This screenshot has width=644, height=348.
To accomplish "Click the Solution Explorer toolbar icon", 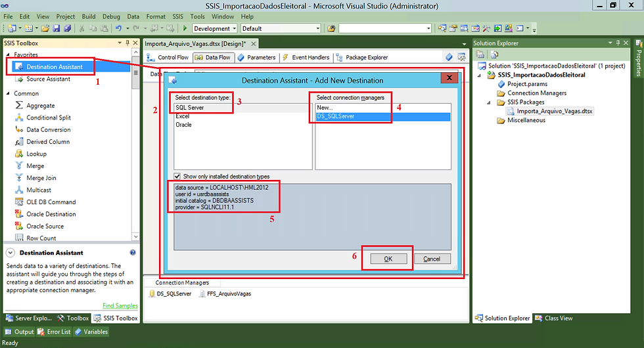I will click(x=442, y=28).
